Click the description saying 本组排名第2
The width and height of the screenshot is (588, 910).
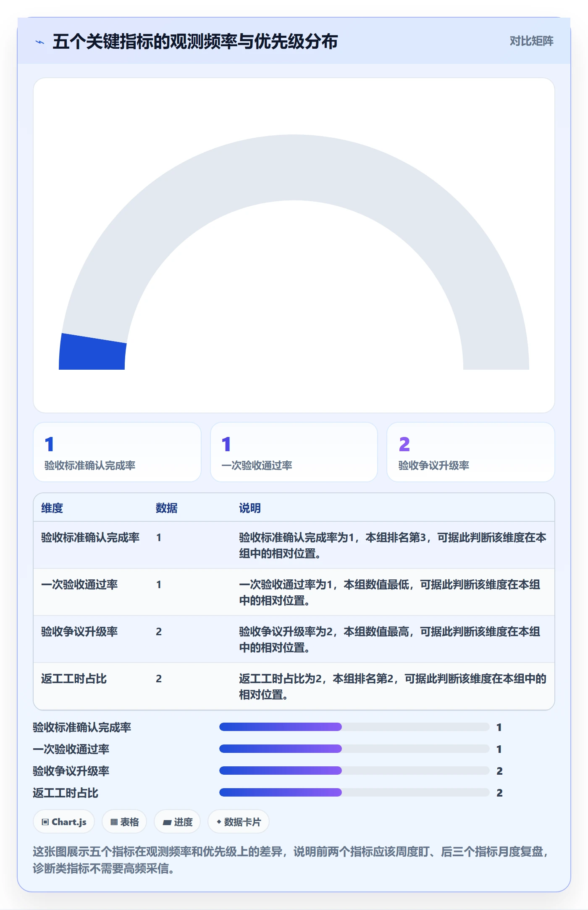tap(392, 686)
